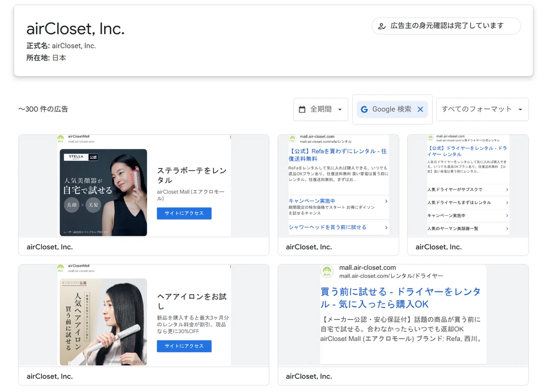Viewport: 552px width, 392px height.
Task: Select the ヘアアイロンをお試し headline
Action: (192, 301)
